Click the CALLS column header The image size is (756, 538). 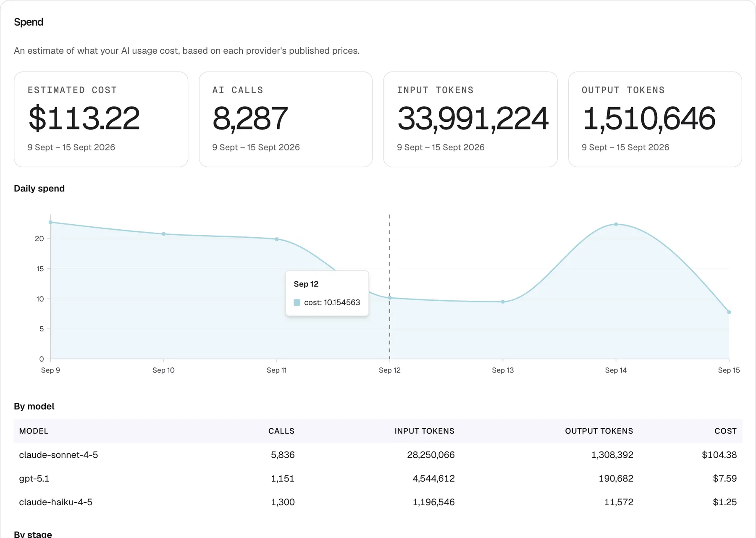point(281,431)
